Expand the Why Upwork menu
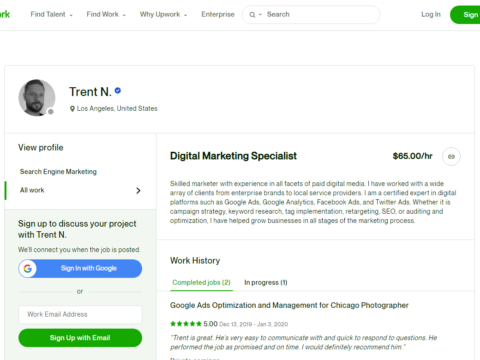The width and height of the screenshot is (480, 360). click(x=163, y=14)
